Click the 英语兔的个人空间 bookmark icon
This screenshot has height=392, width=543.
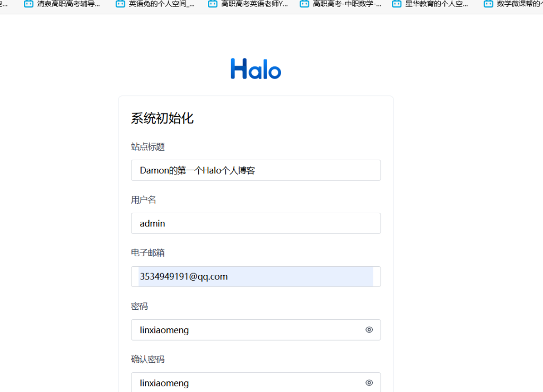[x=120, y=4]
